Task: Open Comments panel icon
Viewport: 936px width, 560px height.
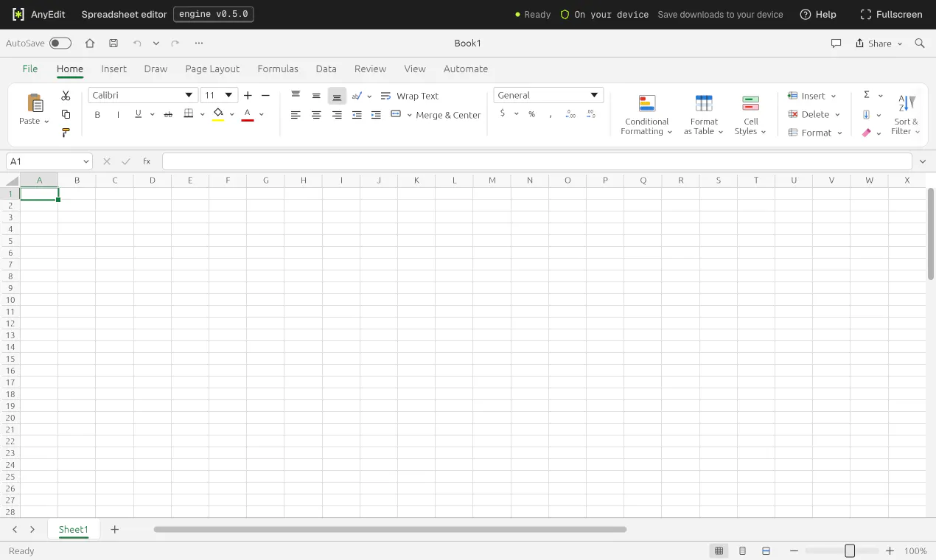Action: [836, 43]
